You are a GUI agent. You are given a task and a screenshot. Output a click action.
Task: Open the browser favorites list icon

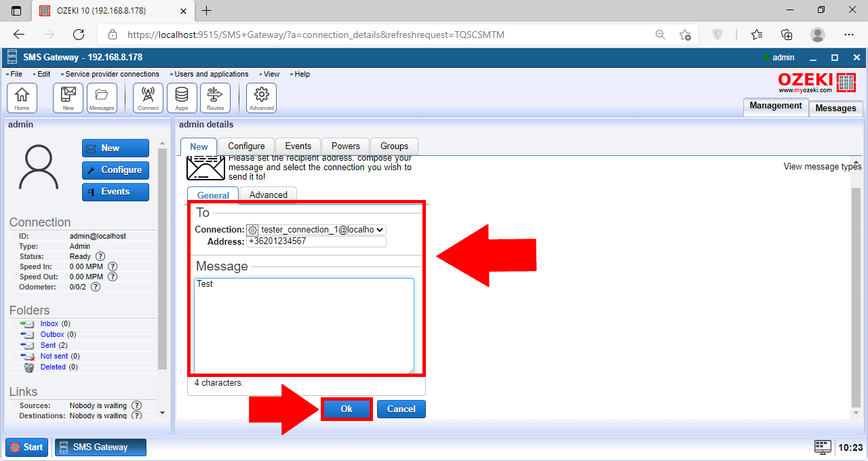tap(757, 35)
